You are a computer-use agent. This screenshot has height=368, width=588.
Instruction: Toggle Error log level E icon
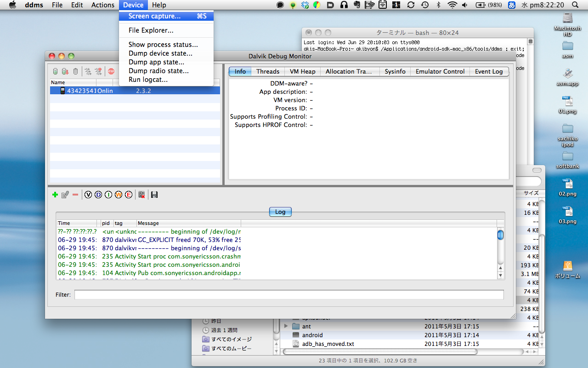coord(129,195)
